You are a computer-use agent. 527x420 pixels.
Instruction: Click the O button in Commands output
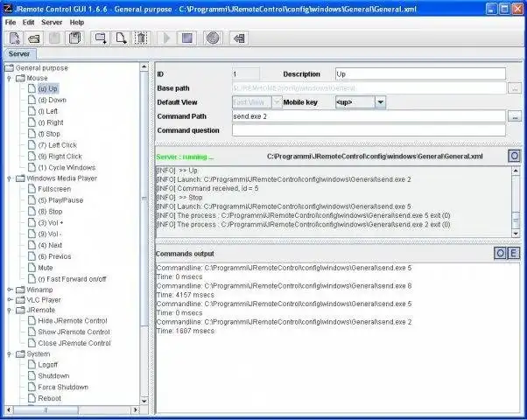[x=500, y=253]
